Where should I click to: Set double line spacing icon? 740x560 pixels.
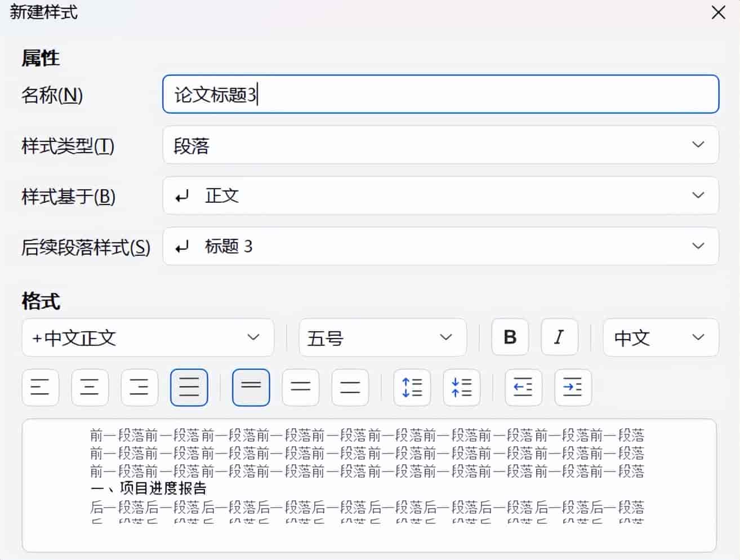click(x=350, y=388)
